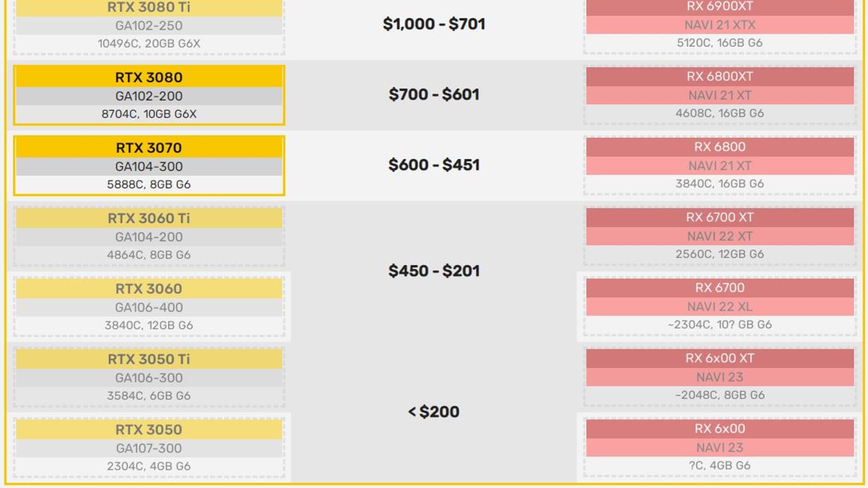Image resolution: width=868 pixels, height=488 pixels.
Task: Select the $450 - $201 price range
Action: coord(434,271)
